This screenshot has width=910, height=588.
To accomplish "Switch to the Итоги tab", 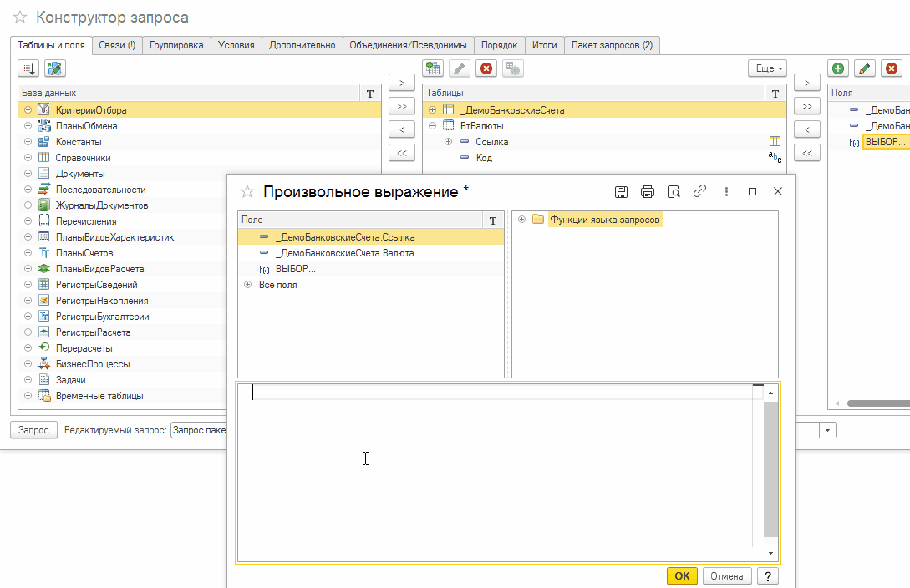I will pos(544,45).
